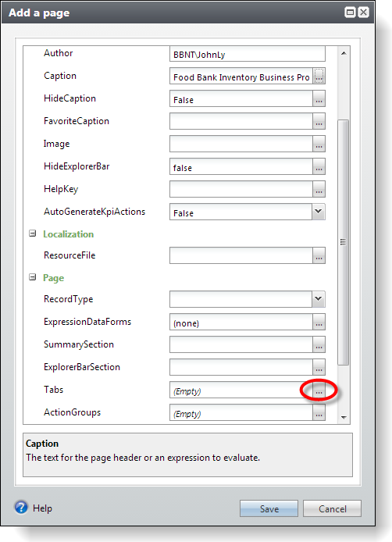
Task: Click the SummarySection ellipsis button
Action: [319, 345]
